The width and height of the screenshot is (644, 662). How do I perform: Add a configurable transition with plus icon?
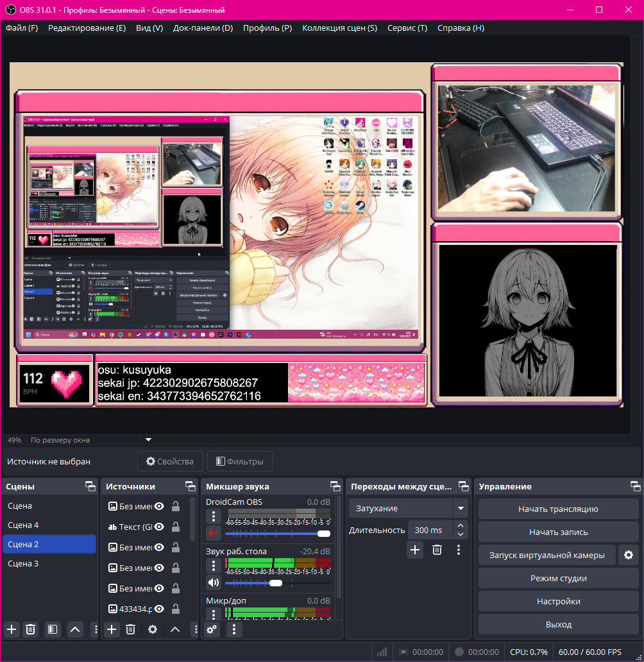point(415,550)
